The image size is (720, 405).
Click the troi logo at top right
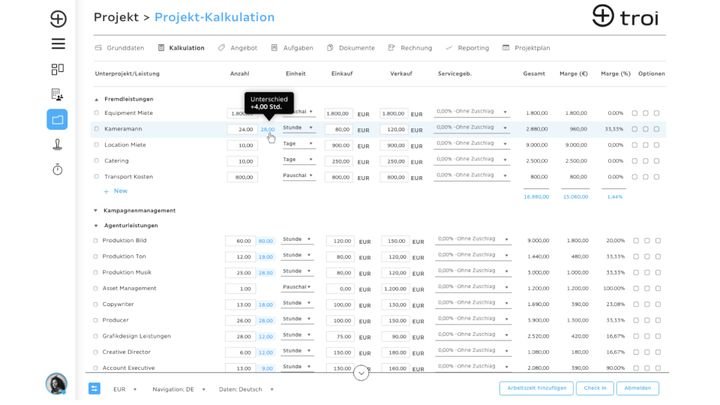coord(625,17)
